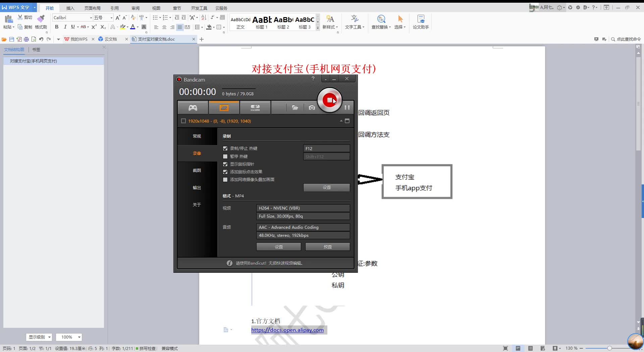Toggle bold formatting in WPS ribbon
Viewport: 644px width, 352px height.
[57, 27]
